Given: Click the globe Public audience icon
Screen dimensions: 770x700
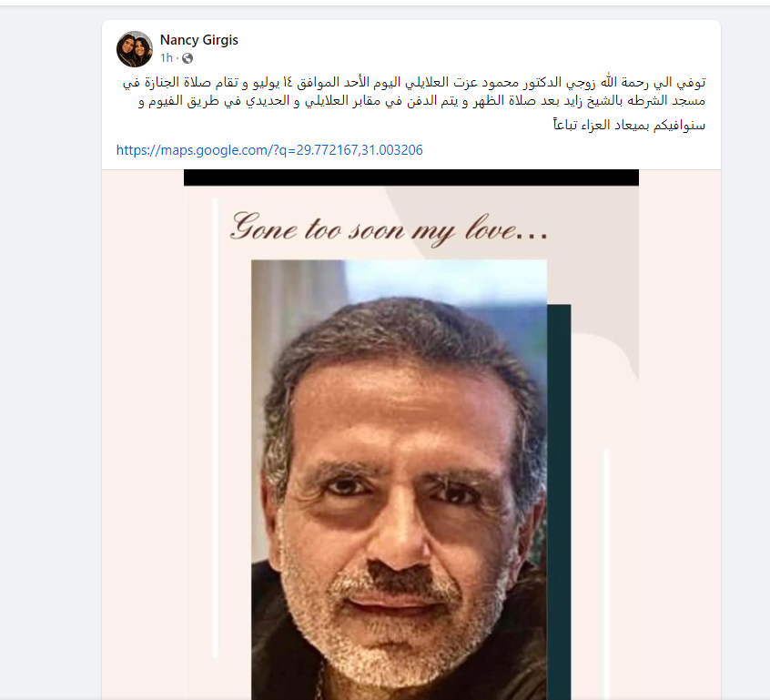Looking at the screenshot, I should pos(187,58).
